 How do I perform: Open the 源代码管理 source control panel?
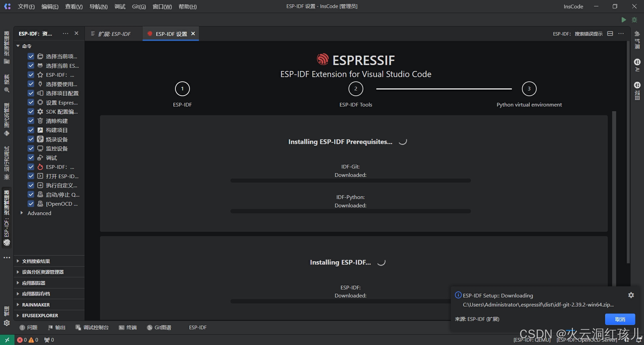click(x=7, y=119)
